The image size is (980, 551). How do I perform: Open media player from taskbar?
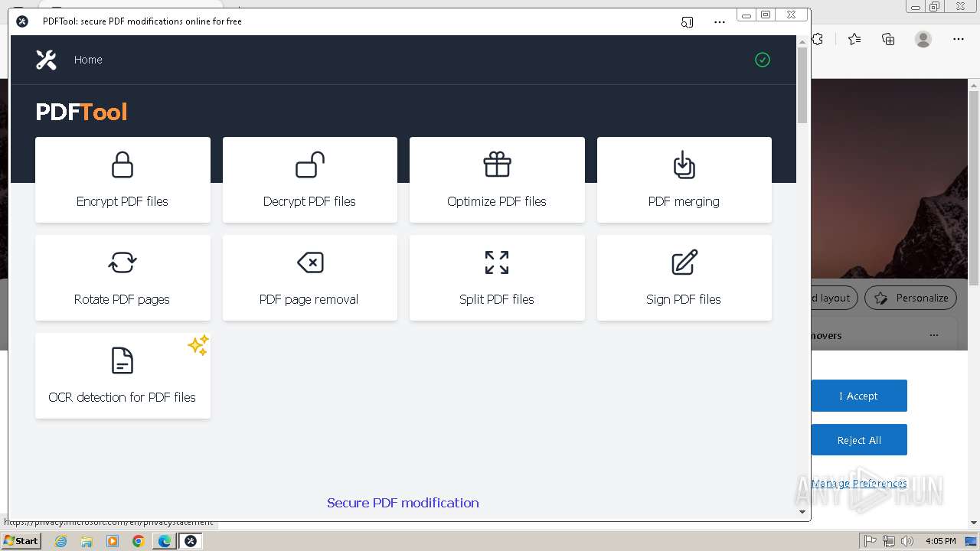point(113,541)
